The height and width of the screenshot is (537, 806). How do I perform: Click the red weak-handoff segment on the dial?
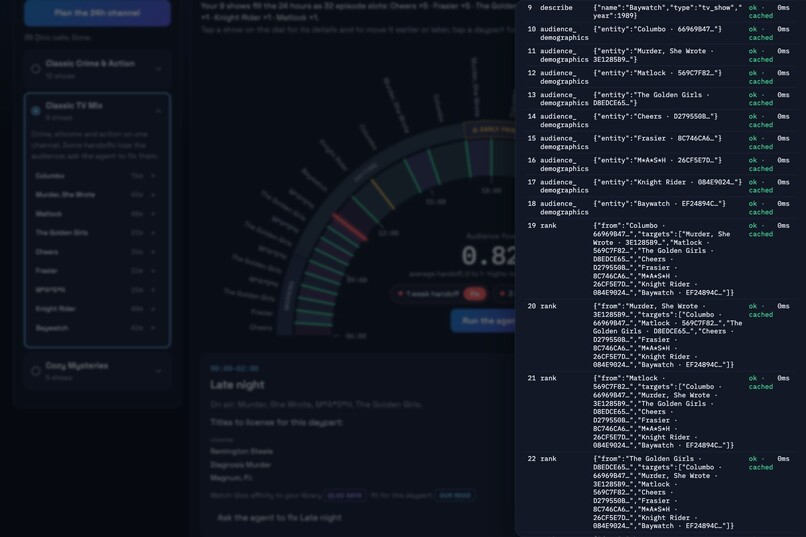pyautogui.click(x=351, y=228)
